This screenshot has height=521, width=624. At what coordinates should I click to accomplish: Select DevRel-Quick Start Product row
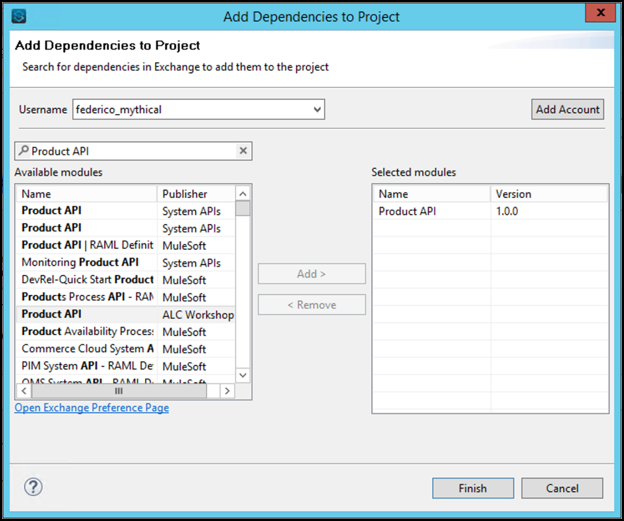coord(125,280)
